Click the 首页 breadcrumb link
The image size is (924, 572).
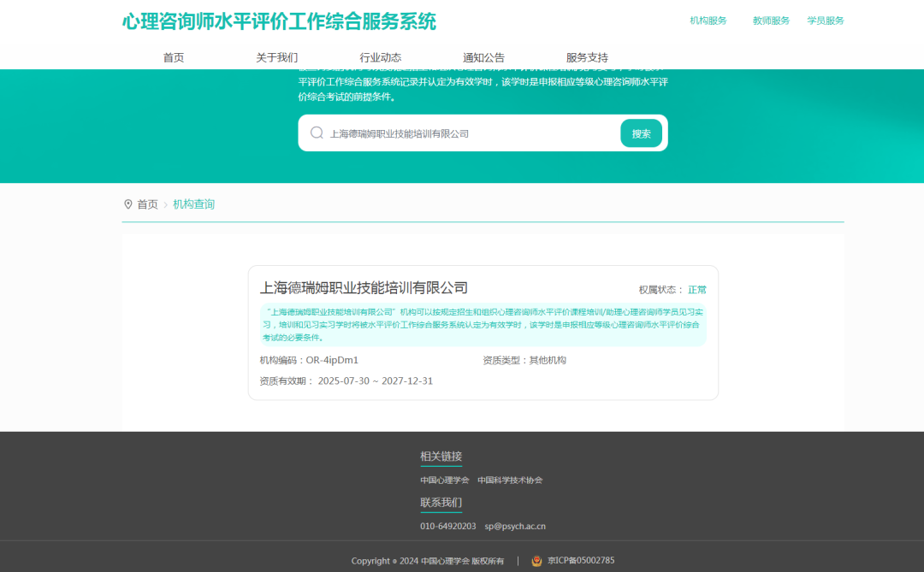click(x=146, y=204)
